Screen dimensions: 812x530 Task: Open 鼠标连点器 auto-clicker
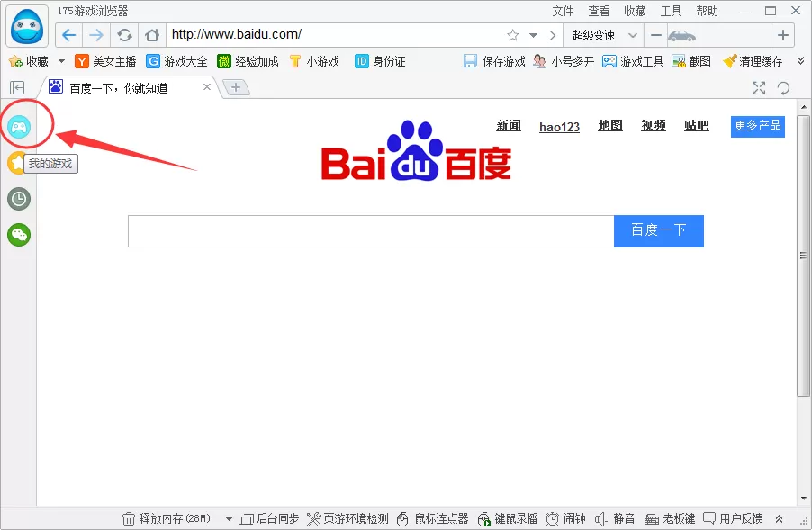point(432,518)
